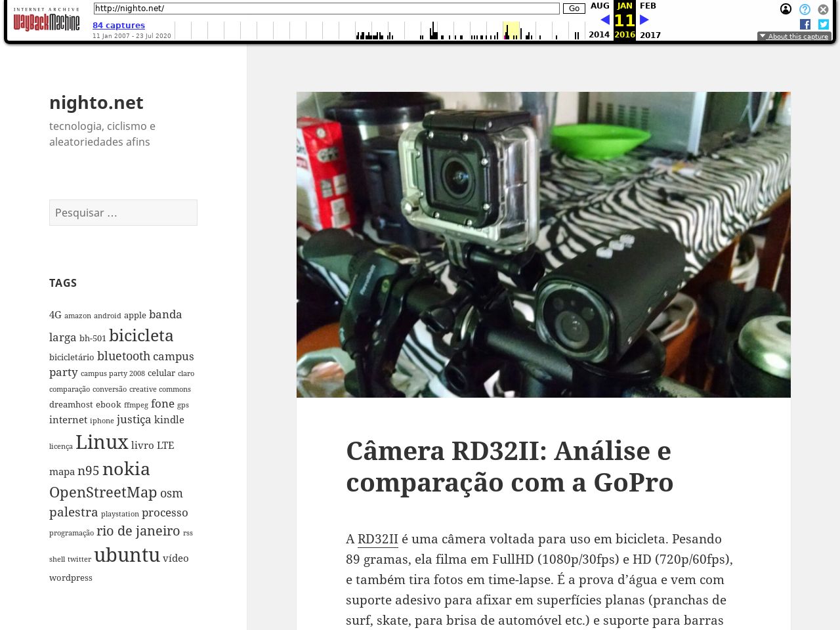Click the camera featured image

(x=543, y=244)
